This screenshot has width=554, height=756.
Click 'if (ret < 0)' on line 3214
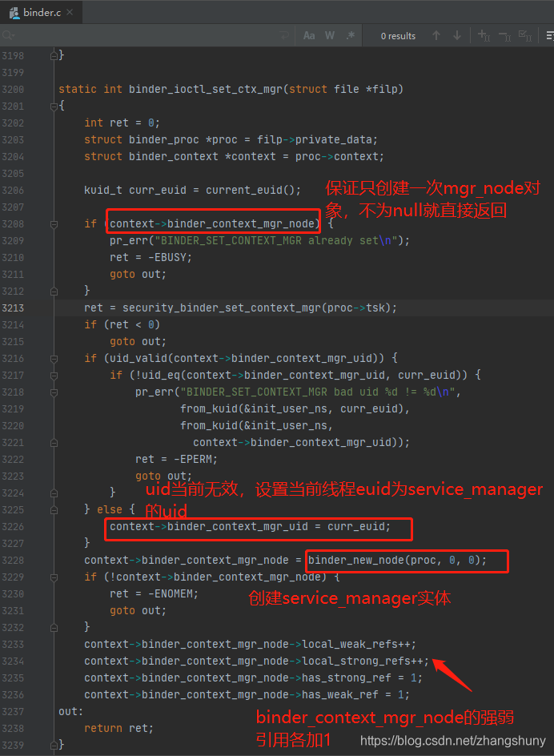point(122,325)
